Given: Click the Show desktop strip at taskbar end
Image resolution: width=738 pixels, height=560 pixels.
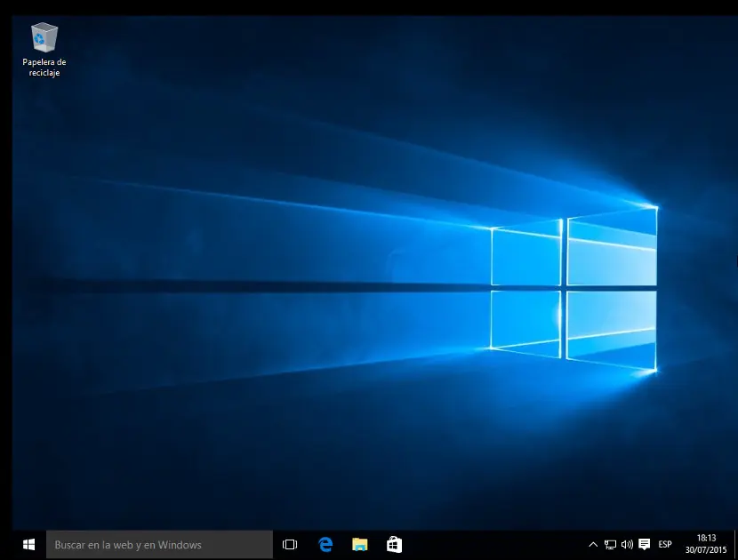Looking at the screenshot, I should [735, 545].
